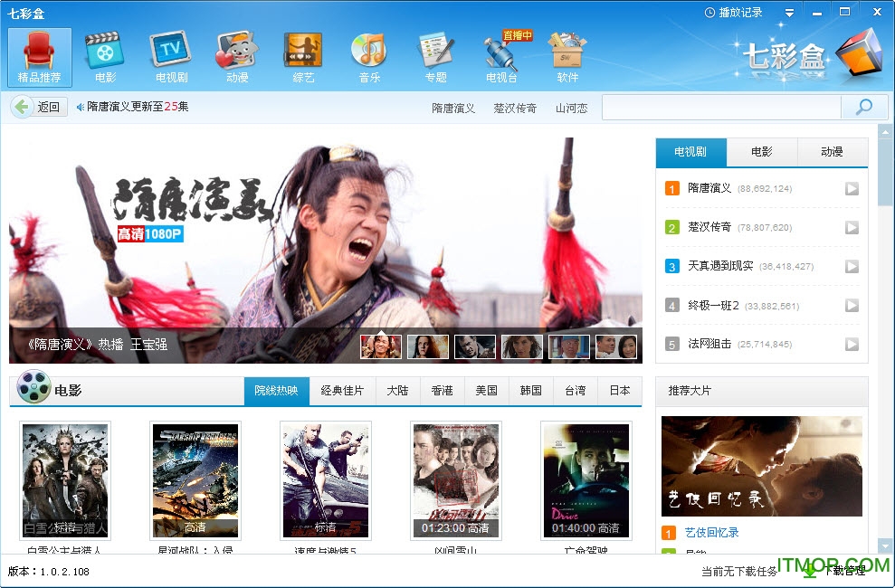
Task: Open 终极一班2 ranking entry title
Action: [x=713, y=305]
